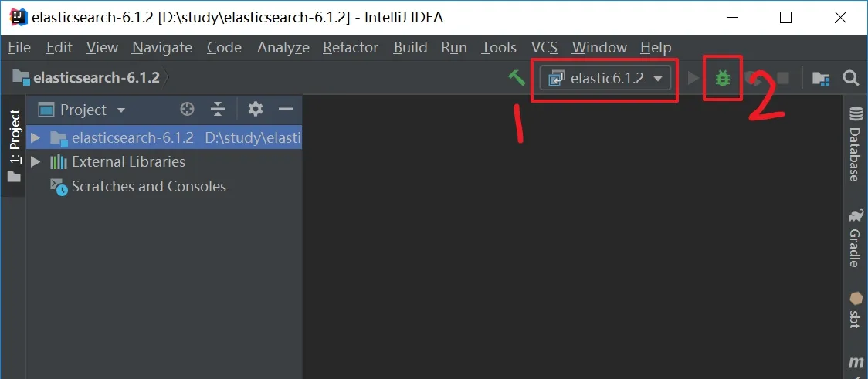Image resolution: width=868 pixels, height=379 pixels.
Task: Click the Search Everywhere magnifier icon
Action: [x=851, y=78]
